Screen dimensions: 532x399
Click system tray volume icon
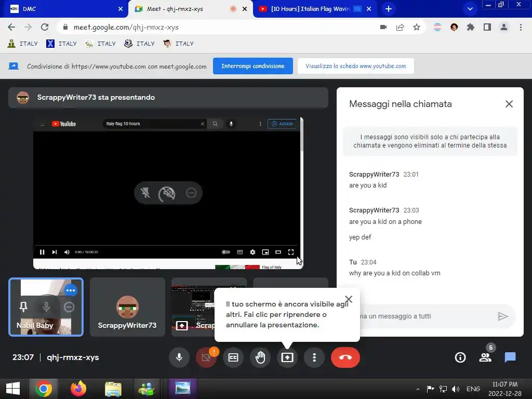coord(455,389)
